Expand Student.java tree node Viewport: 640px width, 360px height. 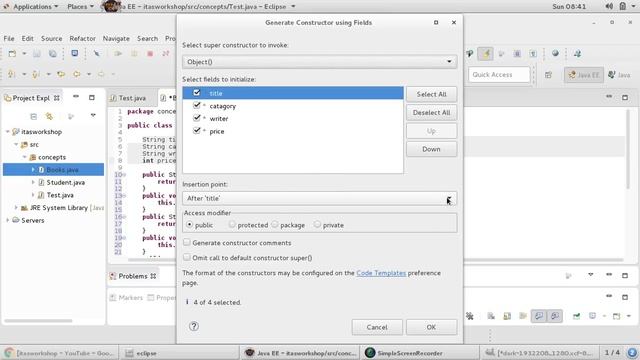[x=33, y=182]
